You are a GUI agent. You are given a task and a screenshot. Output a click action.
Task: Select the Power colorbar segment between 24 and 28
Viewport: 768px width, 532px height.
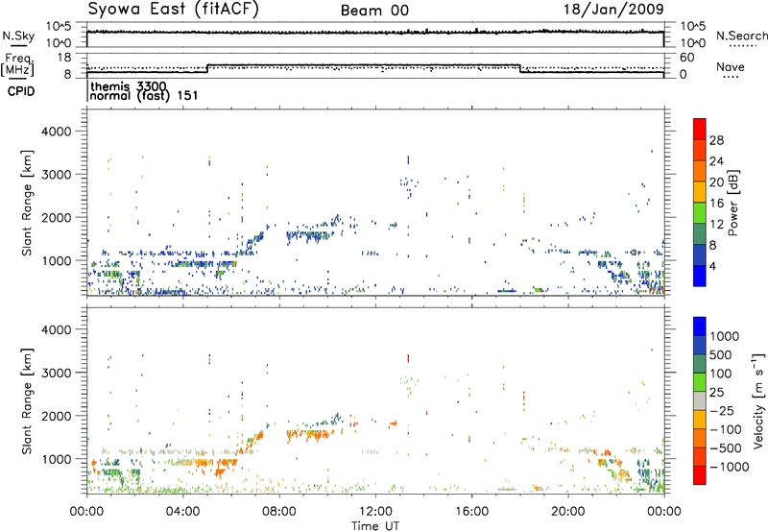700,150
